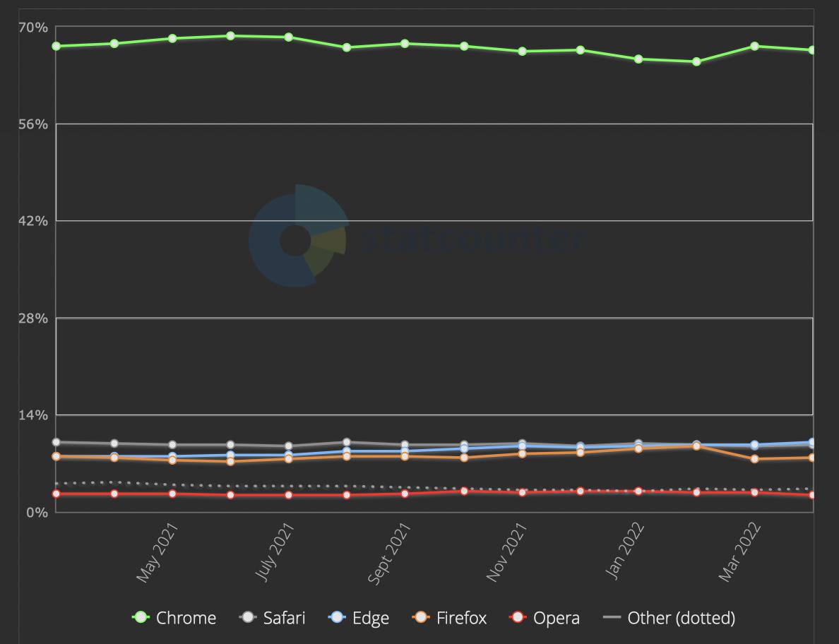The height and width of the screenshot is (644, 839).
Task: Click the Other (dotted) legend text
Action: click(681, 618)
